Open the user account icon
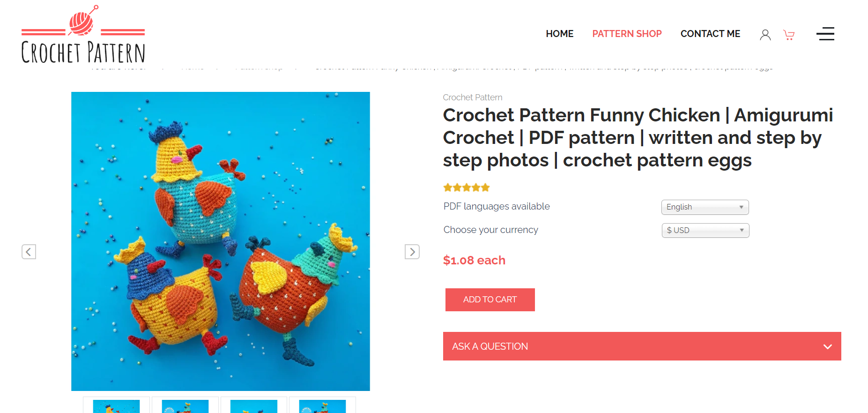This screenshot has width=868, height=413. tap(765, 35)
